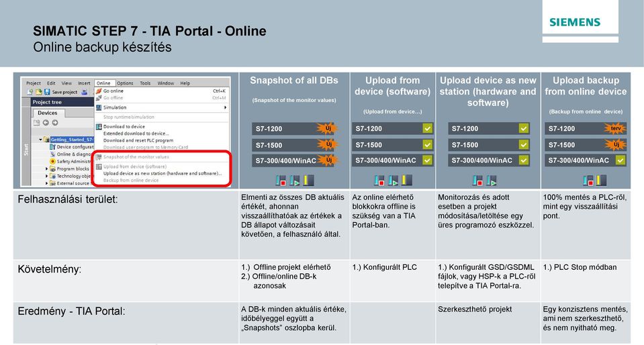
Task: Click the yellow PLC icon under Snapshot of all DBs
Action: [x=308, y=180]
